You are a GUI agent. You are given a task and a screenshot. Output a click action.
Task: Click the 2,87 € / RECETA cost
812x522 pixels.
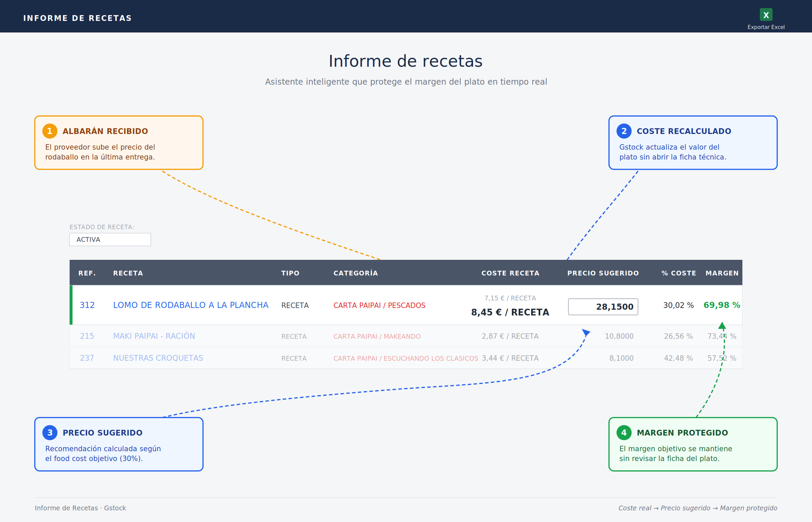point(510,336)
